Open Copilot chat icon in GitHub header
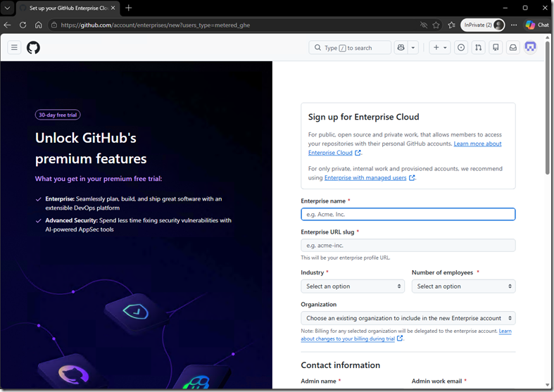 point(401,47)
